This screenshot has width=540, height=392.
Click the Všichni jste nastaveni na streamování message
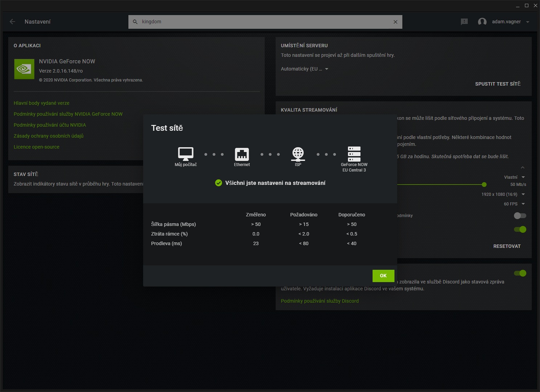click(275, 183)
